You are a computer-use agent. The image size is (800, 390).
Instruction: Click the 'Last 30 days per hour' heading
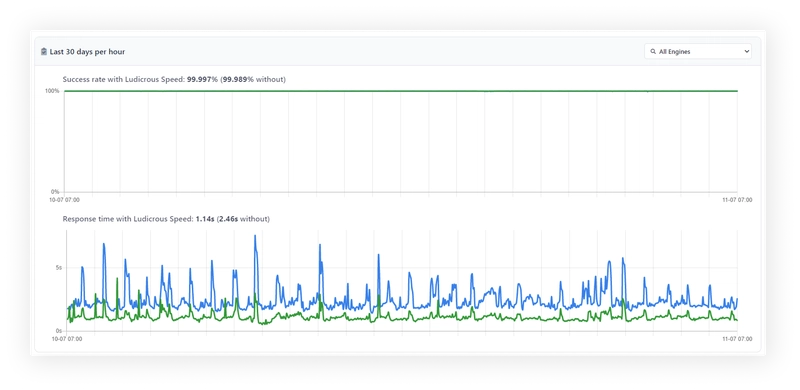pyautogui.click(x=87, y=52)
